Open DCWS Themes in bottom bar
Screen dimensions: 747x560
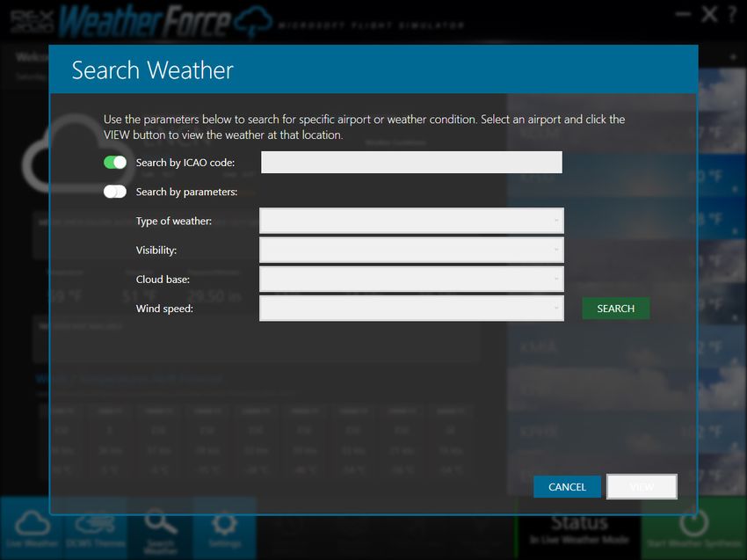point(96,528)
